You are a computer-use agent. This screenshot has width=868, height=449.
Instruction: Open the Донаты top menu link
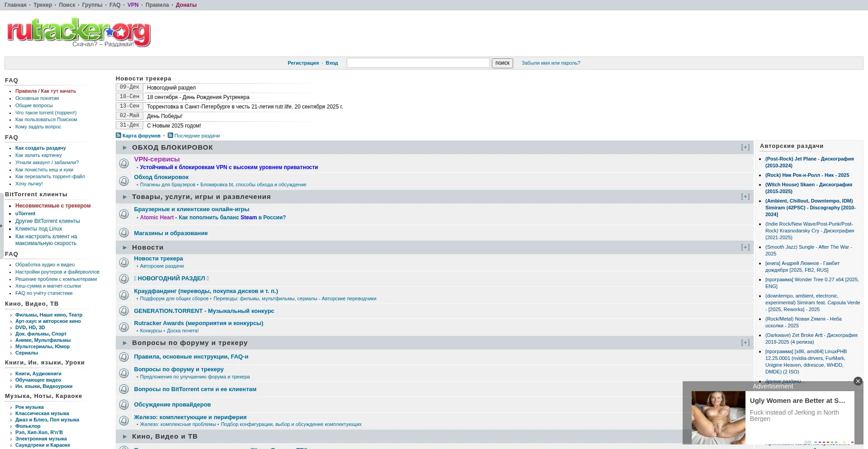[186, 5]
